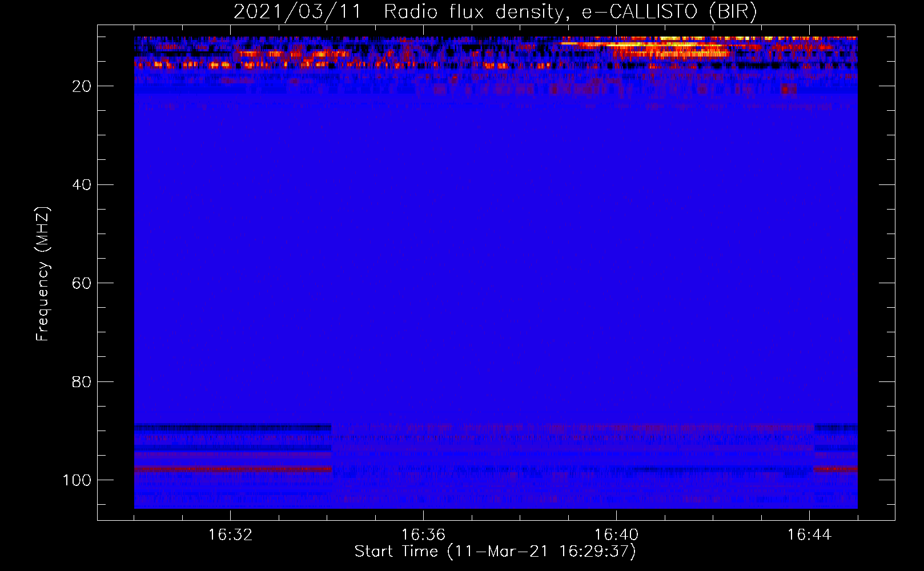Select the 20 frequency tick label
Image resolution: width=924 pixels, height=571 pixels.
(x=82, y=86)
